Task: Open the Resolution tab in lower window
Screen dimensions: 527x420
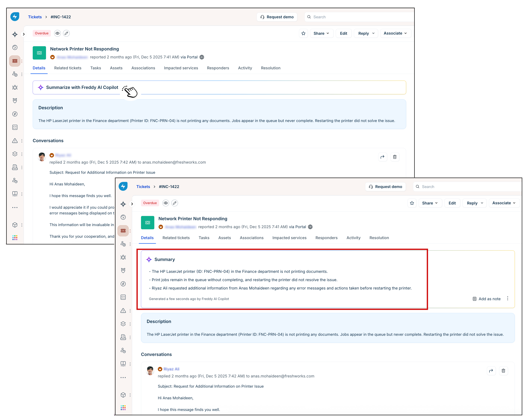Action: tap(379, 238)
